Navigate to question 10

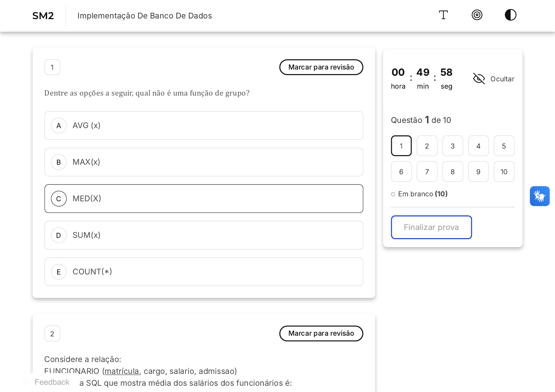click(504, 172)
